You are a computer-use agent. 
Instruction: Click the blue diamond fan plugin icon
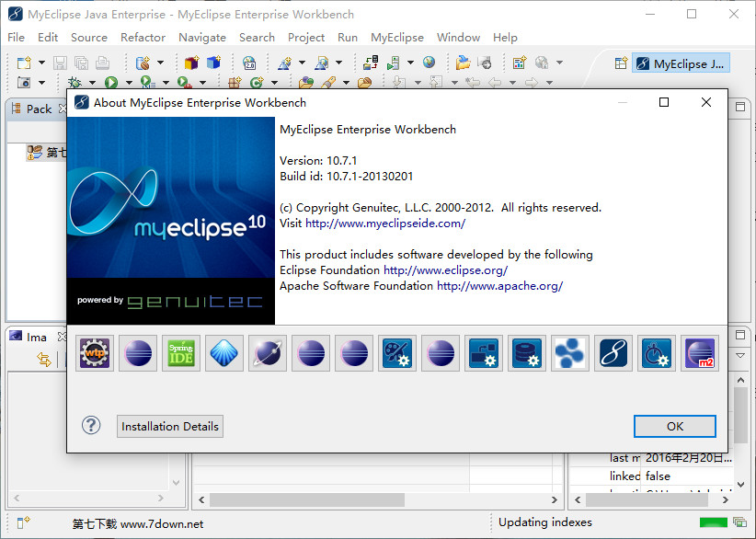pyautogui.click(x=224, y=353)
